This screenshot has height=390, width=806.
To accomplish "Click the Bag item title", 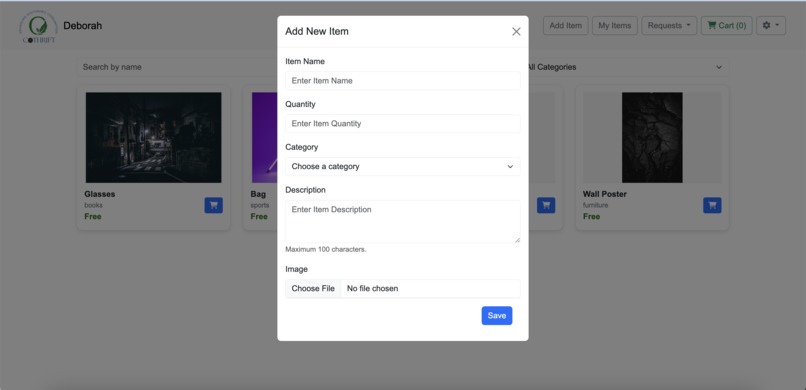I will click(258, 194).
